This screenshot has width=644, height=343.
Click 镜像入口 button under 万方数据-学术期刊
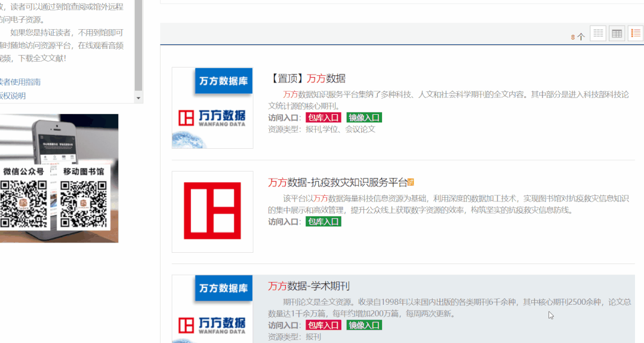364,325
